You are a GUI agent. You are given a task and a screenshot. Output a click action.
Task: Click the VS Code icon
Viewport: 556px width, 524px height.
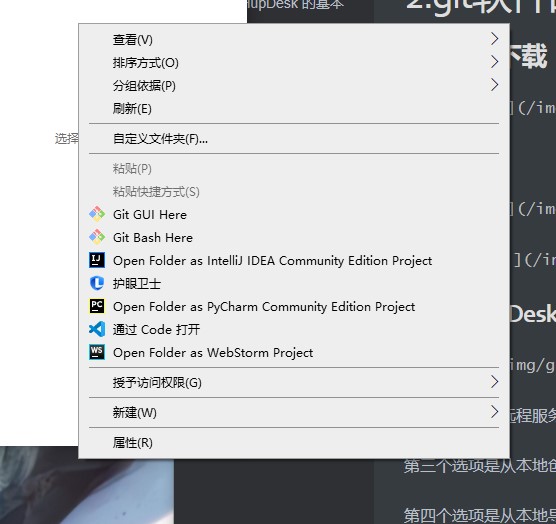[x=97, y=329]
